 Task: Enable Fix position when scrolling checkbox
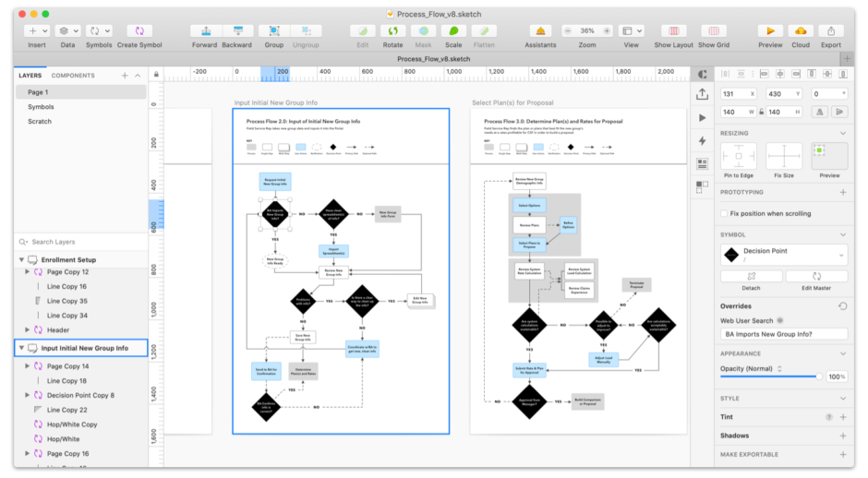pos(724,213)
